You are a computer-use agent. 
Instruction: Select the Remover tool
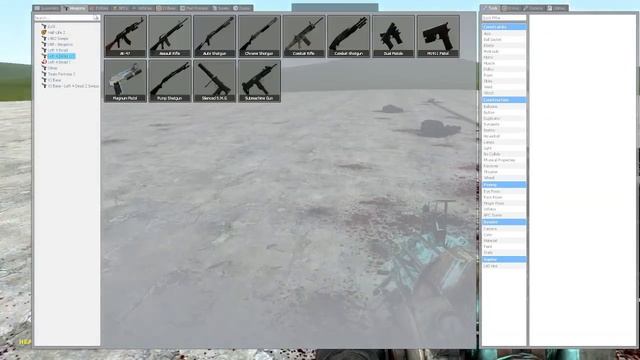(x=504, y=166)
